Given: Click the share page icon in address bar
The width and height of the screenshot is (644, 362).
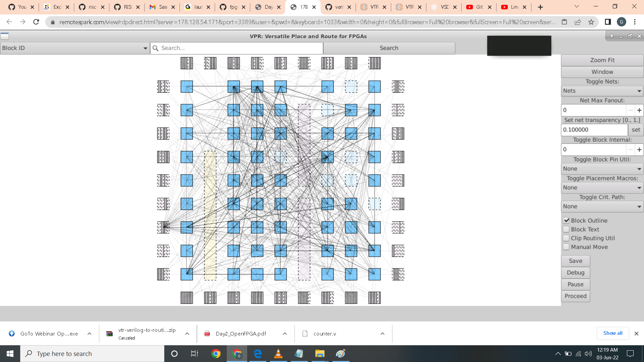Looking at the screenshot, I should click(578, 22).
